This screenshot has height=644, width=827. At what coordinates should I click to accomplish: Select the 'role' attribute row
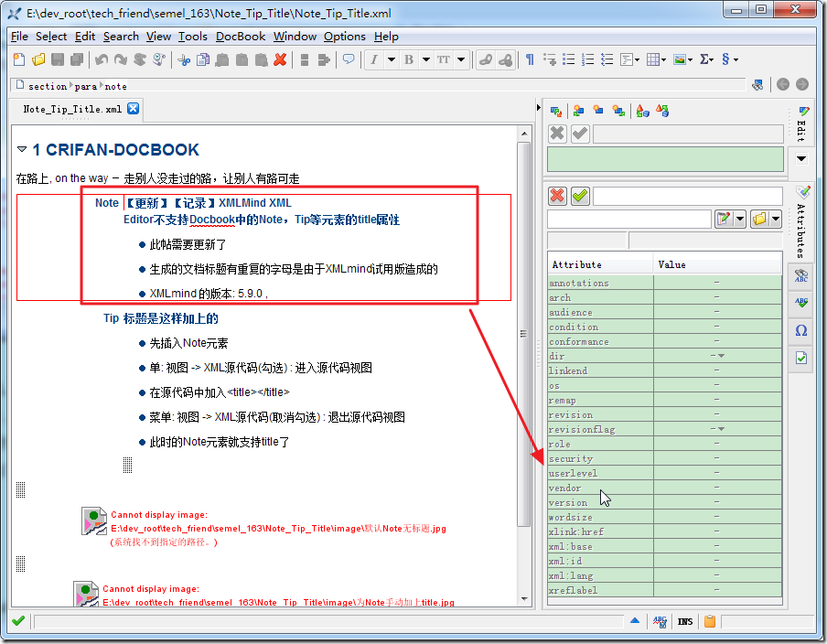click(x=664, y=444)
